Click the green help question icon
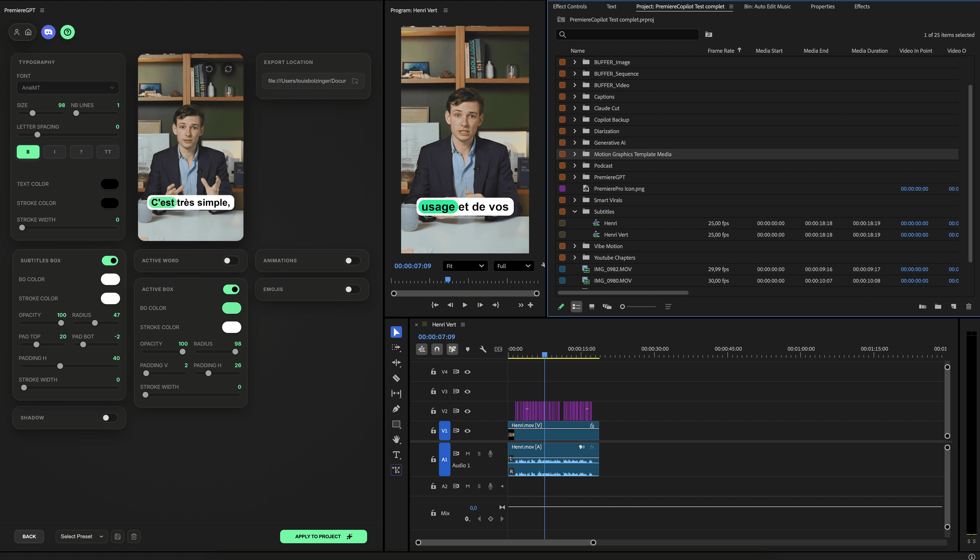The width and height of the screenshot is (980, 560). tap(67, 32)
